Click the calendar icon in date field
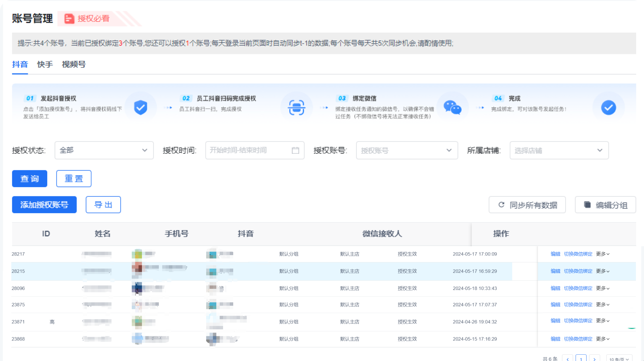Image resolution: width=644 pixels, height=361 pixels. click(295, 150)
